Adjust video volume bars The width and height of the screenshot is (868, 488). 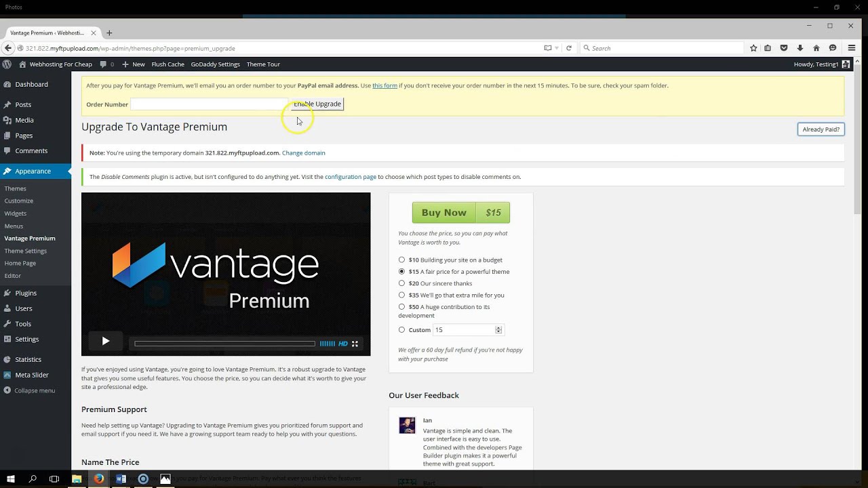pyautogui.click(x=327, y=344)
